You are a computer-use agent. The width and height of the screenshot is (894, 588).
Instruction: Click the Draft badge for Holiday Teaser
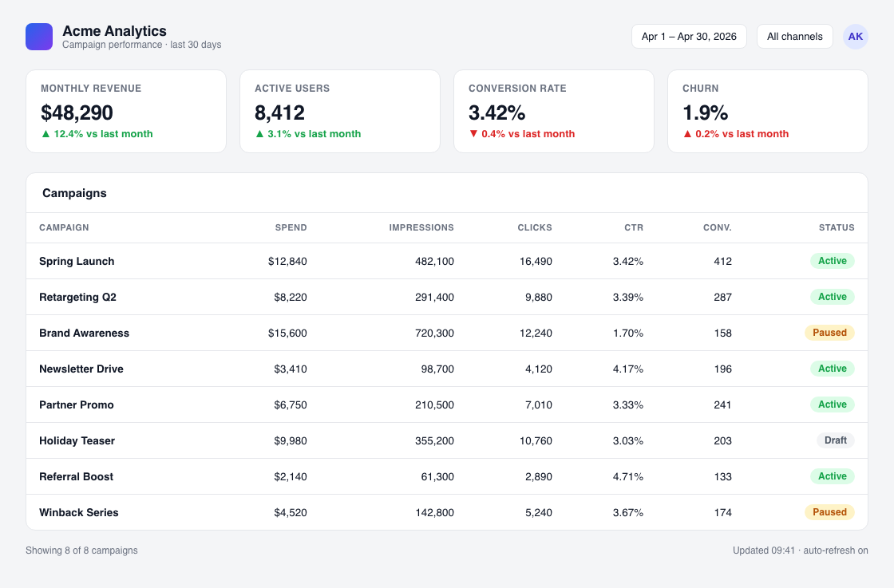point(835,440)
